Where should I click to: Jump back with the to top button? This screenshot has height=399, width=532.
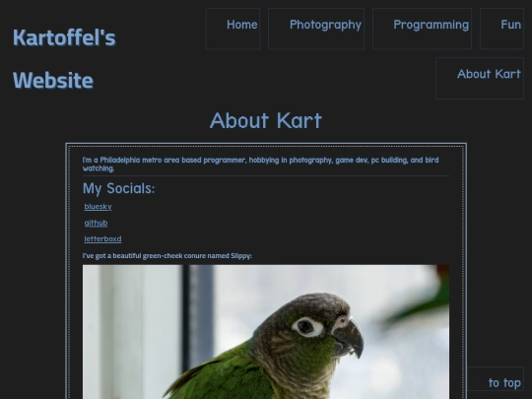[496, 382]
